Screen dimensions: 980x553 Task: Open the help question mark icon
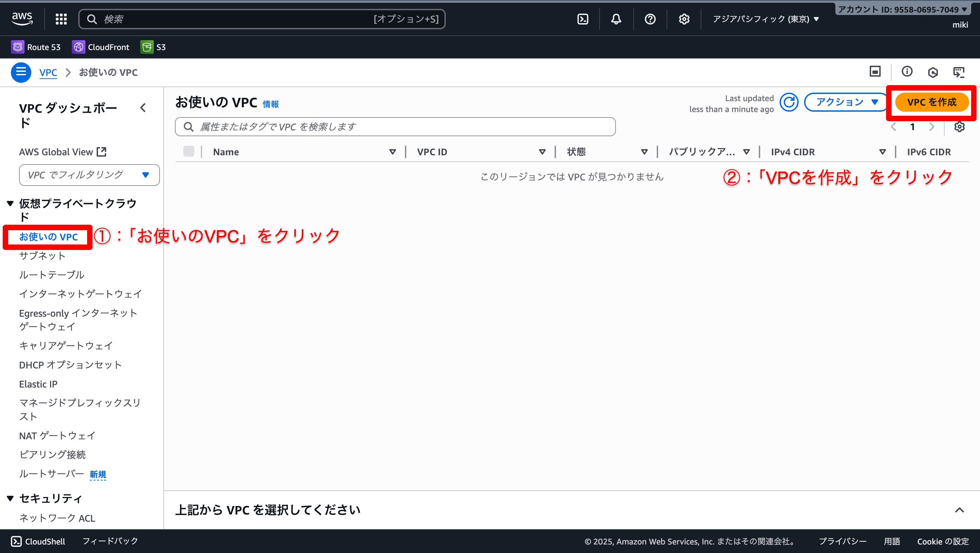coord(650,19)
